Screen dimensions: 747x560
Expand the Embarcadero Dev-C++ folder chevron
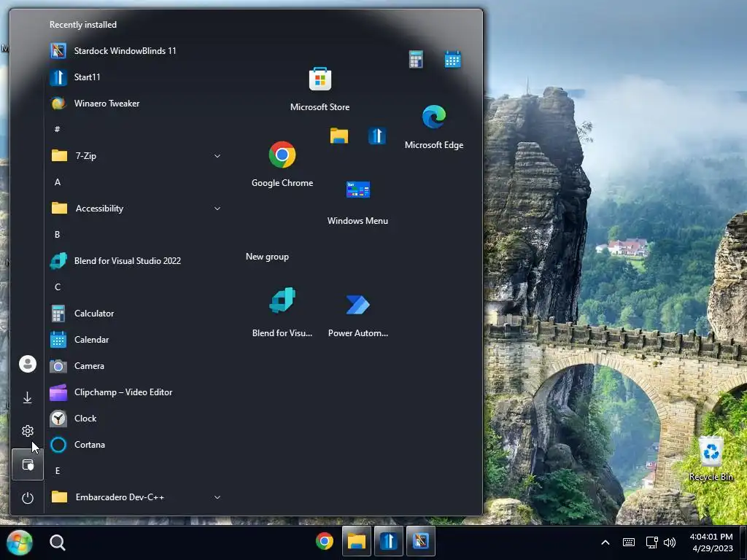[x=217, y=497]
